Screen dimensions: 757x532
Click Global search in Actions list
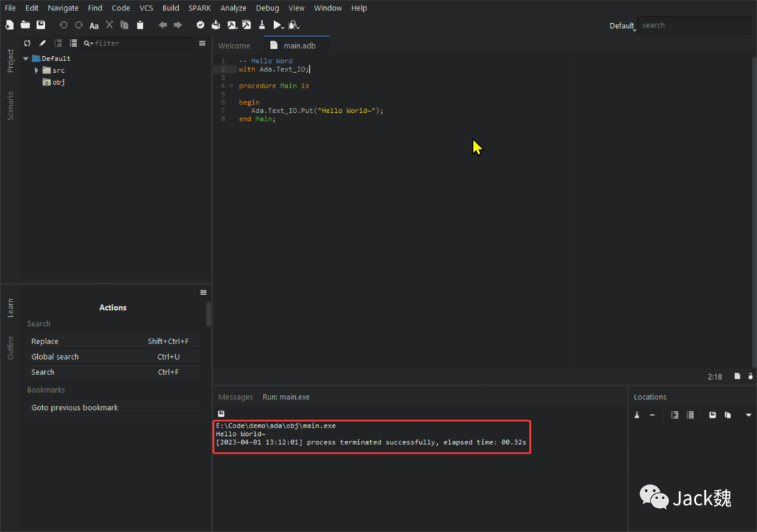pyautogui.click(x=55, y=357)
